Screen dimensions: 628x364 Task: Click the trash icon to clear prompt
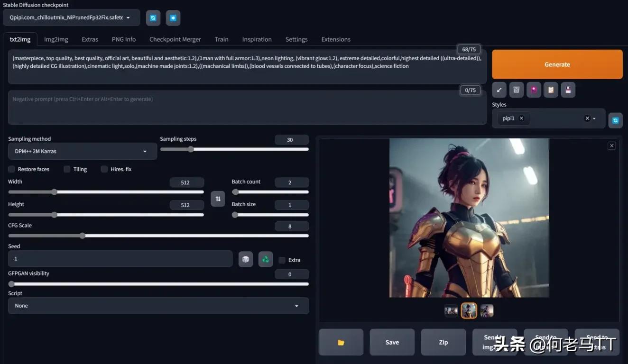(516, 90)
